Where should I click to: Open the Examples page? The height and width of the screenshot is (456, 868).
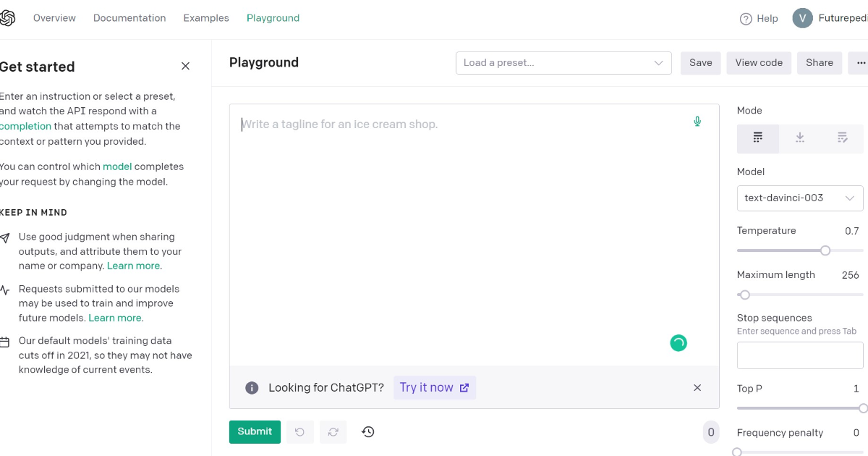(x=205, y=17)
